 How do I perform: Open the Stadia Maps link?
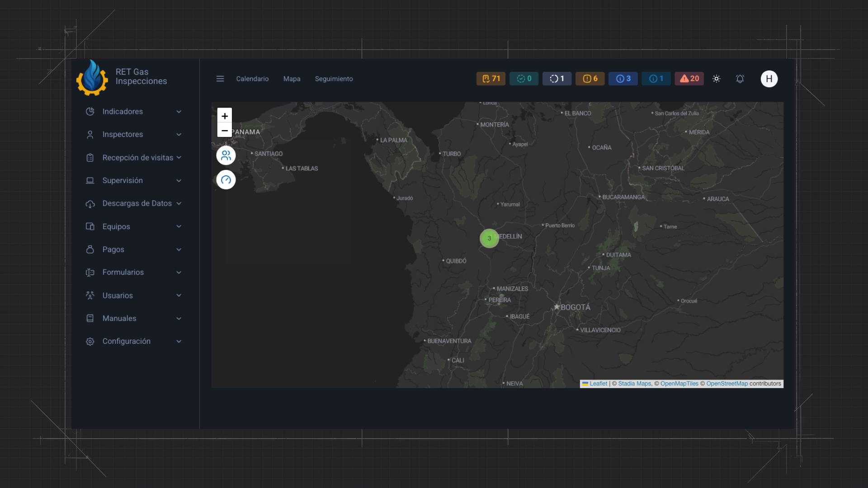click(635, 384)
